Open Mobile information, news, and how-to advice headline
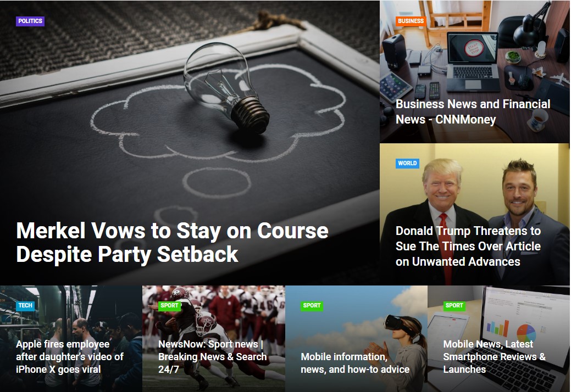The width and height of the screenshot is (571, 392). click(355, 363)
